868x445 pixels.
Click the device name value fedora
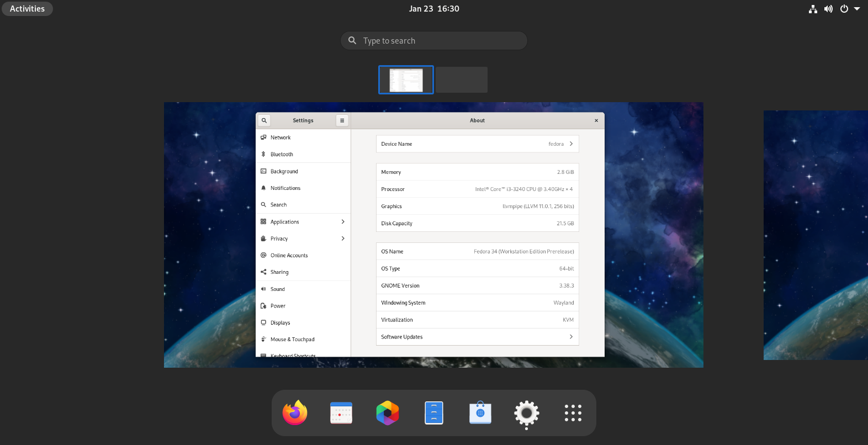(556, 144)
